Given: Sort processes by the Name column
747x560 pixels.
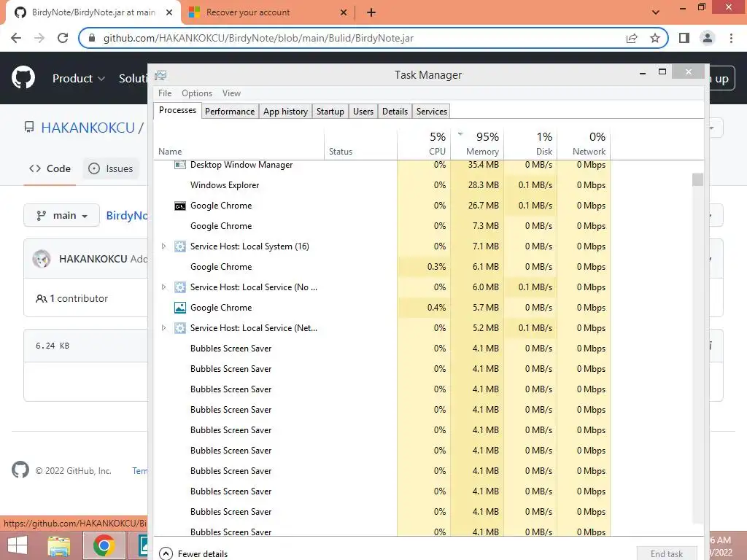Looking at the screenshot, I should [x=239, y=144].
